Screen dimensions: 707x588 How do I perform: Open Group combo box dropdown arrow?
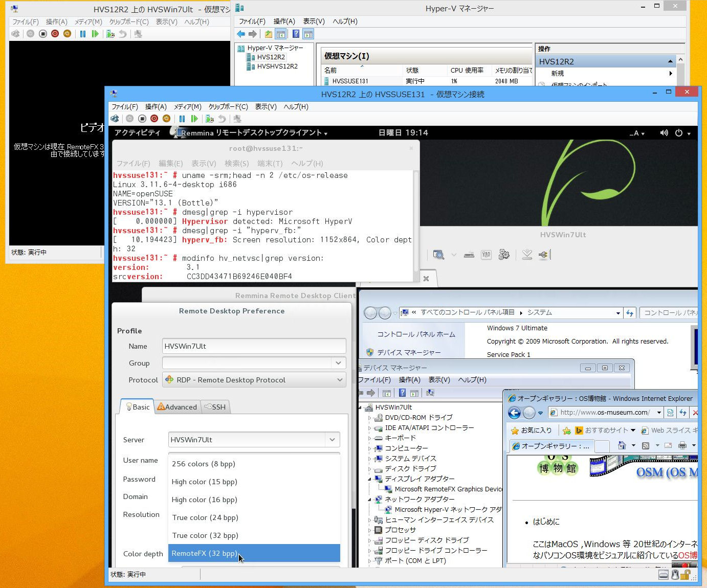(x=338, y=363)
